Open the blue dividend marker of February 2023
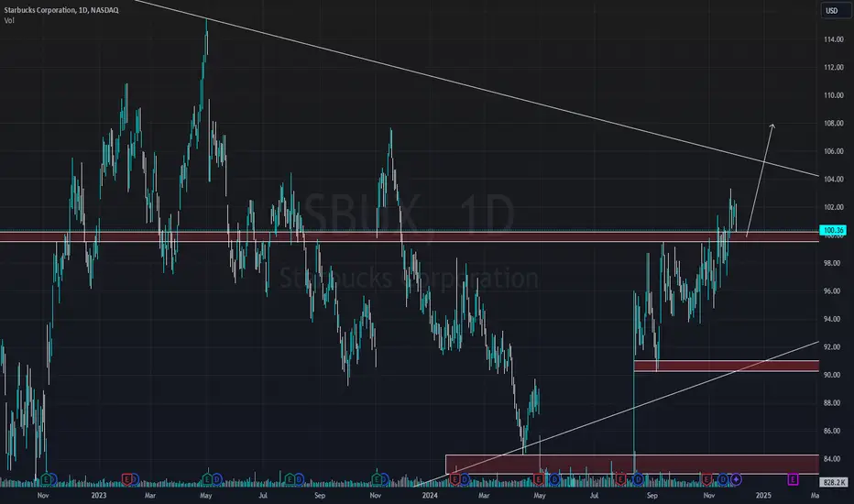 134,479
